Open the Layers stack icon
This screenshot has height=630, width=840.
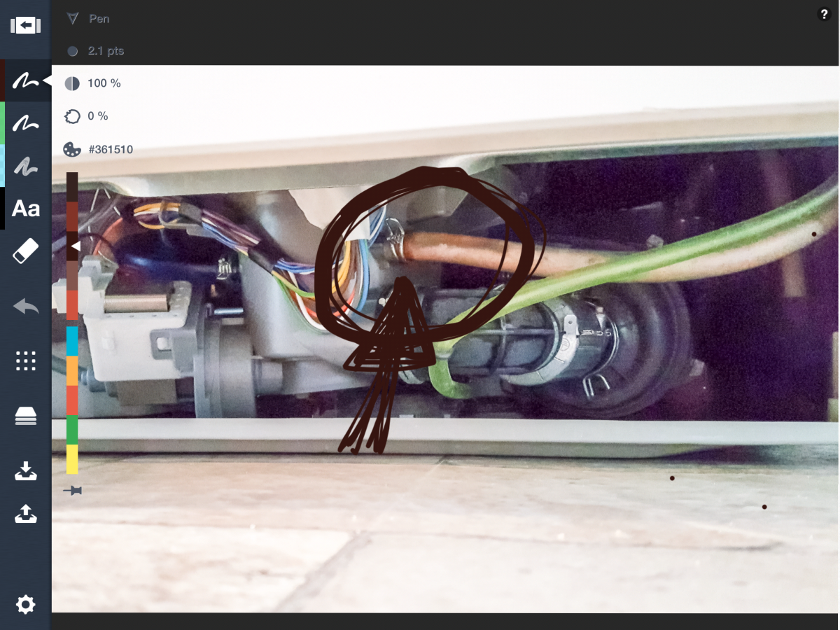25,416
